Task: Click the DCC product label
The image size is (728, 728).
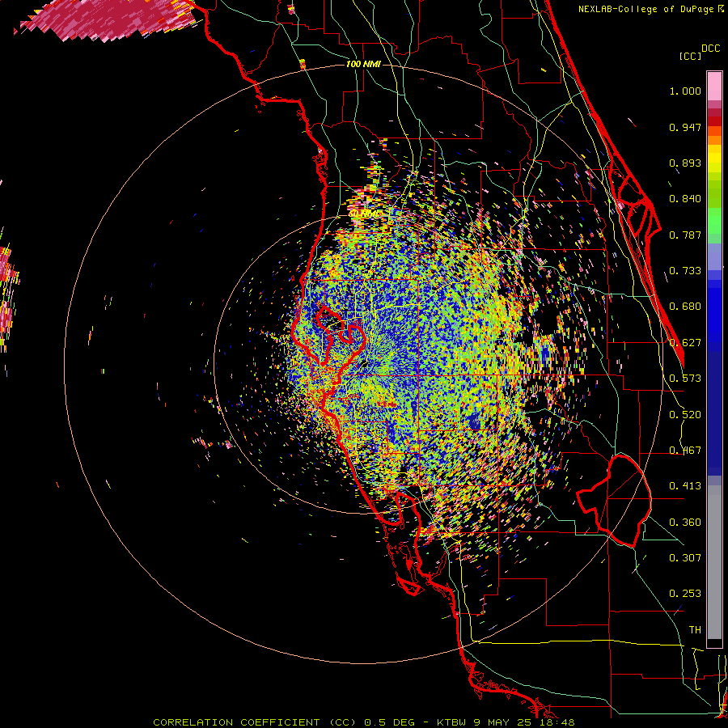Action: tap(710, 49)
